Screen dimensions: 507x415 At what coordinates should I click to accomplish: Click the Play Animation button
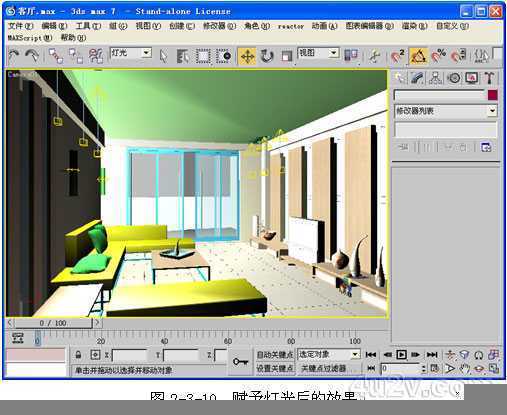point(401,355)
